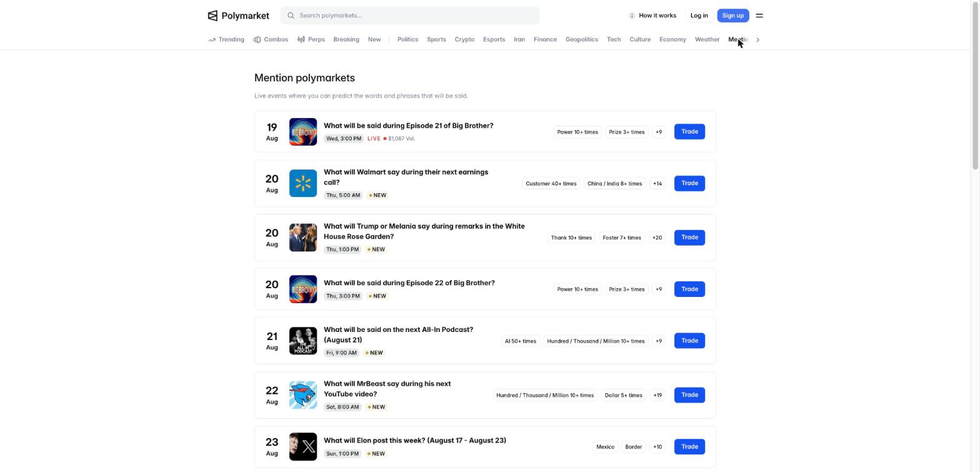Open Big Brother Episode 22 thumbnail

(x=303, y=289)
